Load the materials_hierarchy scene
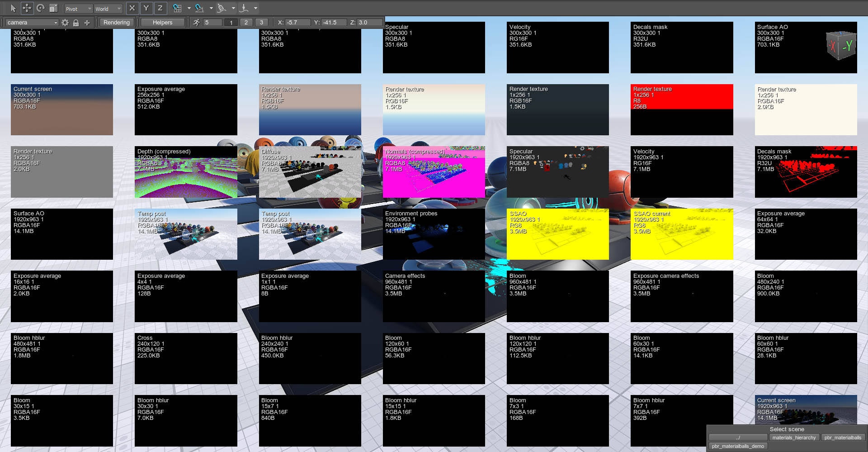 (x=794, y=438)
